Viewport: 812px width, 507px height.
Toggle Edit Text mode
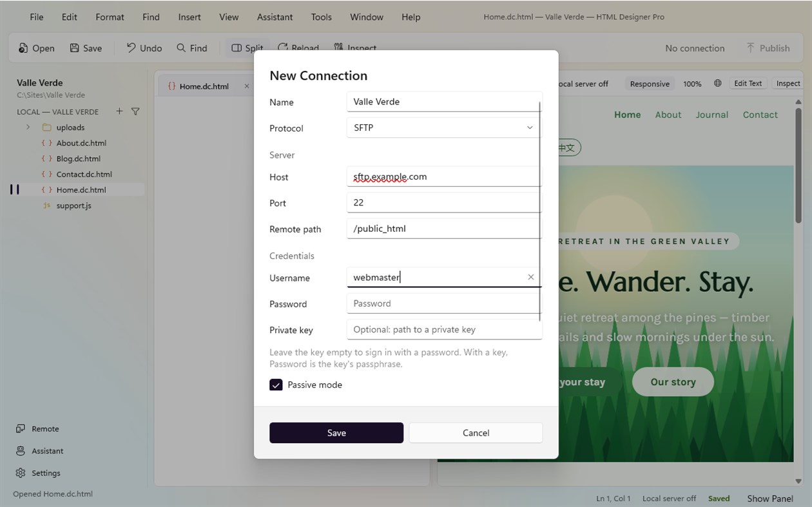tap(748, 83)
